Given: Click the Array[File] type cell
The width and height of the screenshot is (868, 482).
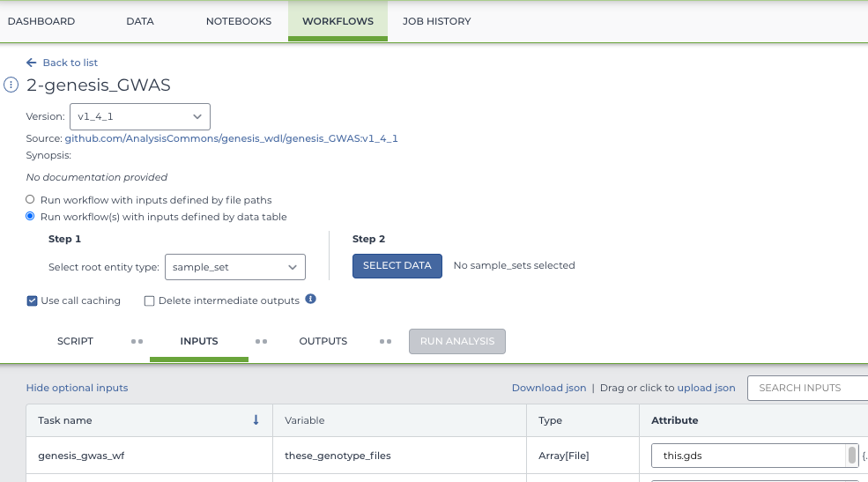Looking at the screenshot, I should pyautogui.click(x=582, y=456).
